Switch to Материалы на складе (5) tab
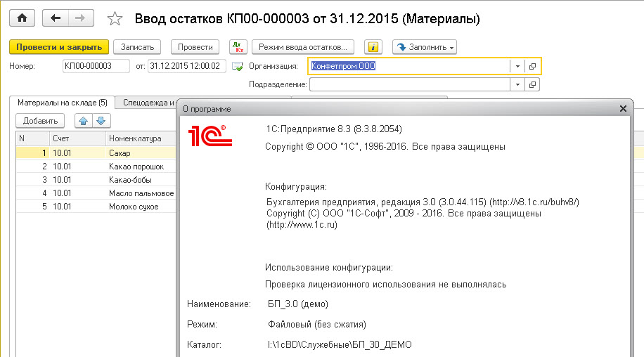 (63, 103)
